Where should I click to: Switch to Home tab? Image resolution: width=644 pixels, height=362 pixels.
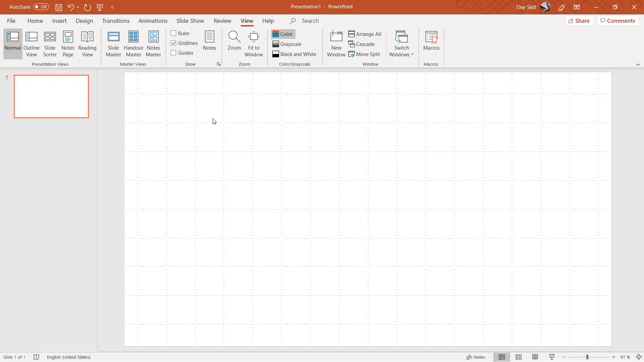click(35, 21)
